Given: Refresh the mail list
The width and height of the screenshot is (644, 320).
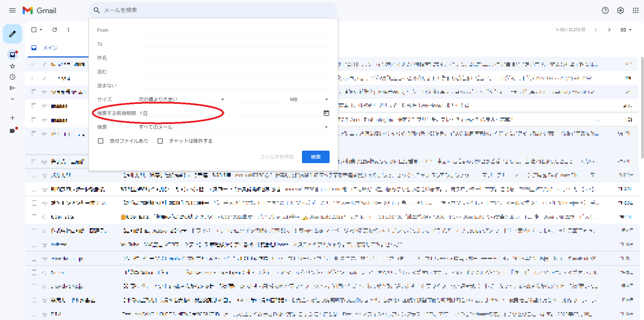Looking at the screenshot, I should tap(55, 30).
